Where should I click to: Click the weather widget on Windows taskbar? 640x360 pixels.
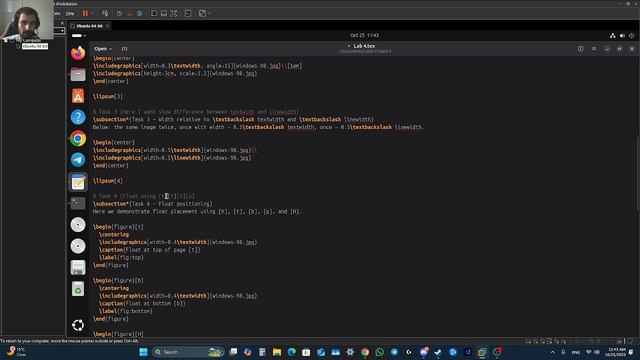click(x=16, y=352)
